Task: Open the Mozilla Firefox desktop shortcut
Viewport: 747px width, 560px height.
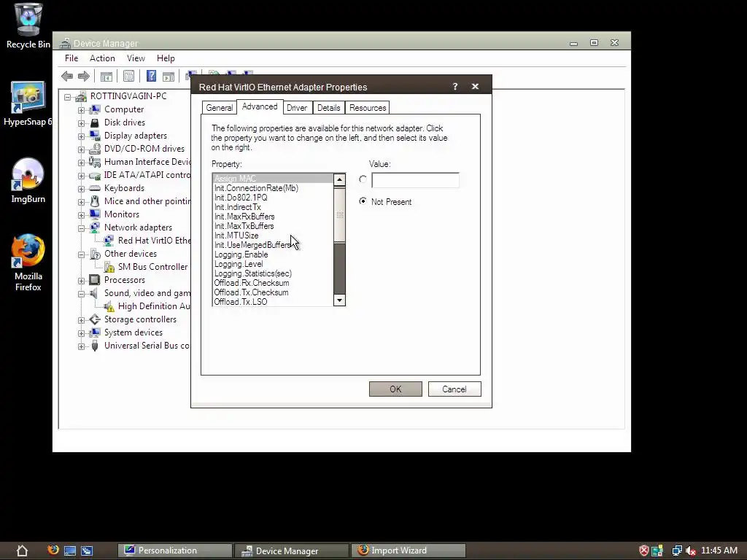Action: click(x=28, y=262)
